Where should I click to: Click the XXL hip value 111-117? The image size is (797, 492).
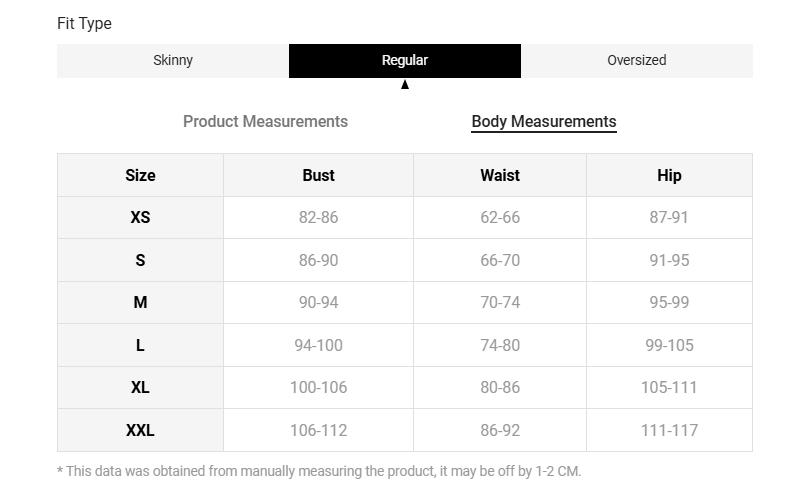(x=669, y=430)
